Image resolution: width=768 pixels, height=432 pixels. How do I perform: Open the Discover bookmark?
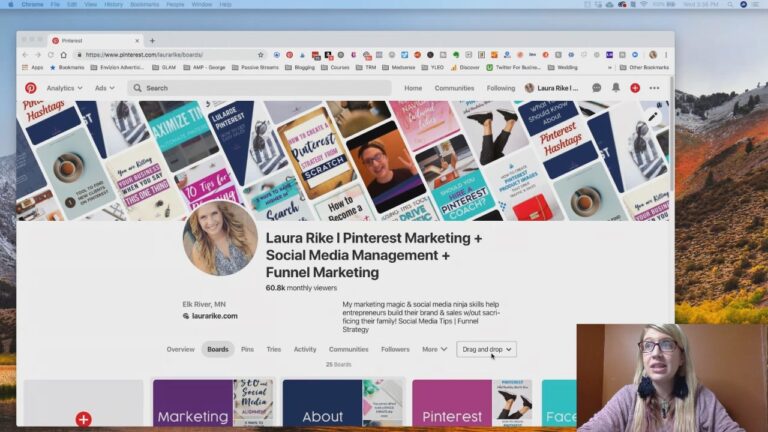[465, 68]
